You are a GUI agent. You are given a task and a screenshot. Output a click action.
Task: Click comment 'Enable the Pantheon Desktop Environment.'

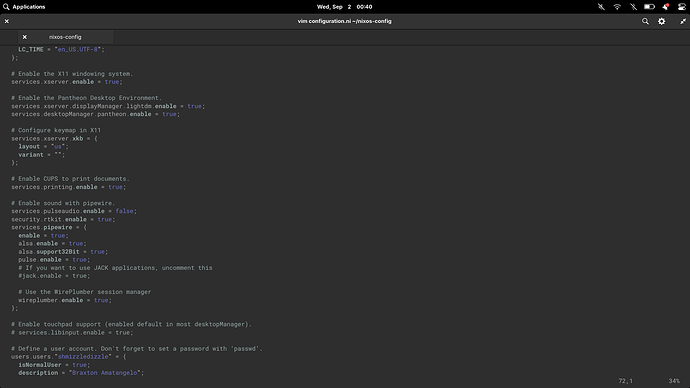[x=87, y=98]
